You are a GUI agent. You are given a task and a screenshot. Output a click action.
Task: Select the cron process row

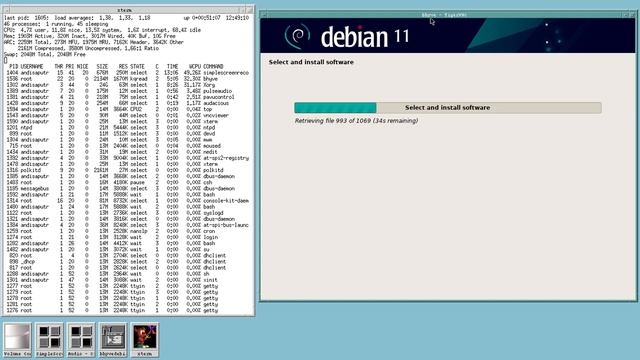(x=128, y=231)
